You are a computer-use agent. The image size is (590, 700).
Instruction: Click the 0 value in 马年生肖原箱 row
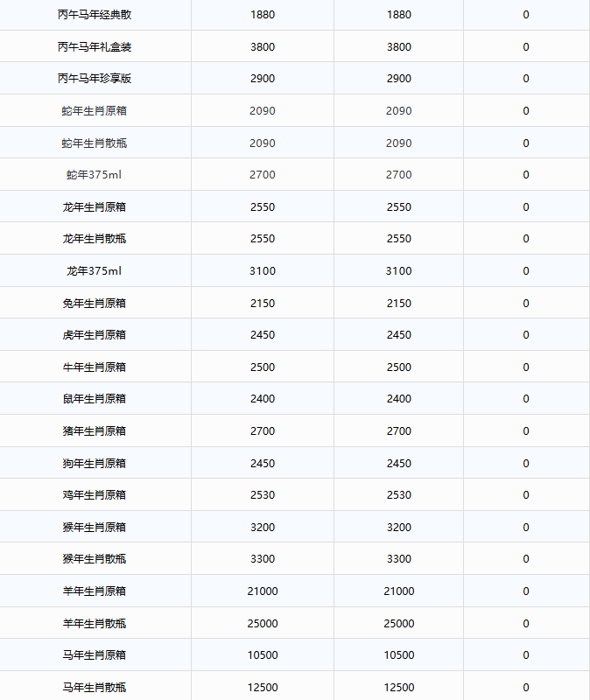(x=526, y=654)
